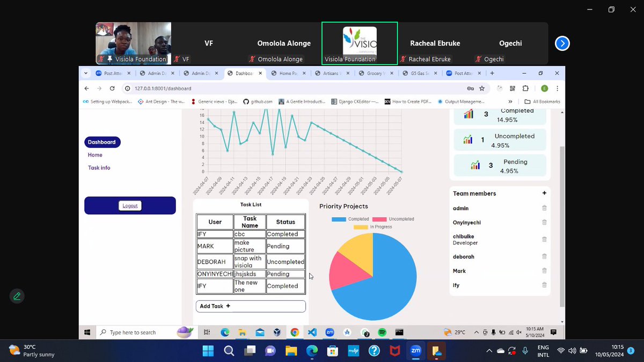644x362 pixels.
Task: Open Task info sidebar link
Action: 99,168
